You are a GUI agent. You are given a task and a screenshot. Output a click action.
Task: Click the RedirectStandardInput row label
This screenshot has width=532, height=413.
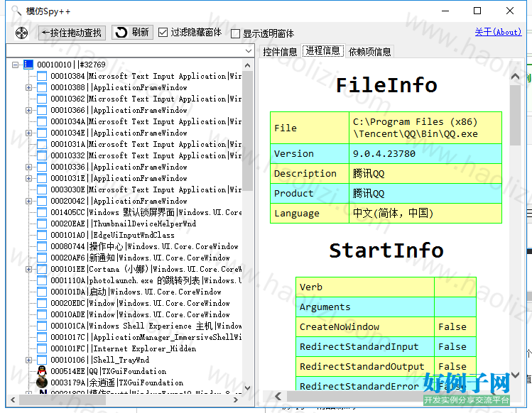coord(359,347)
